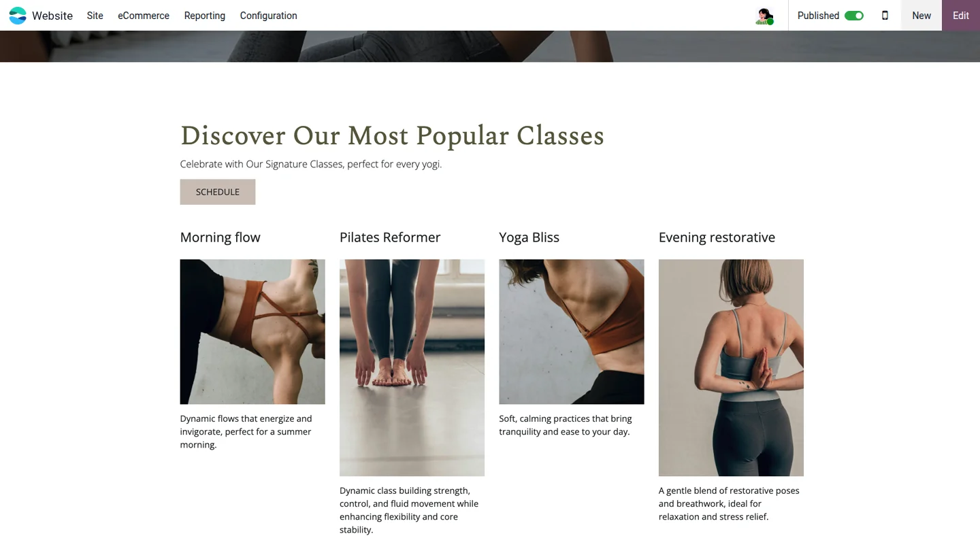This screenshot has width=980, height=551.
Task: Switch to mobile preview icon
Action: pyautogui.click(x=885, y=16)
